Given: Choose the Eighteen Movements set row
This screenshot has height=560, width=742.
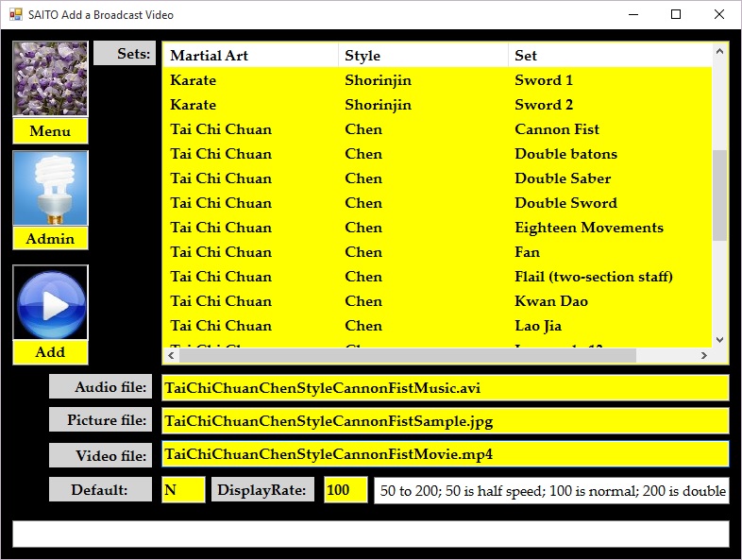Looking at the screenshot, I should (436, 228).
